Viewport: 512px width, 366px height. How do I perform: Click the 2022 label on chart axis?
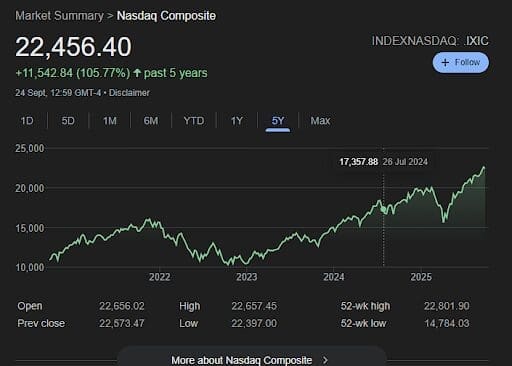[159, 277]
